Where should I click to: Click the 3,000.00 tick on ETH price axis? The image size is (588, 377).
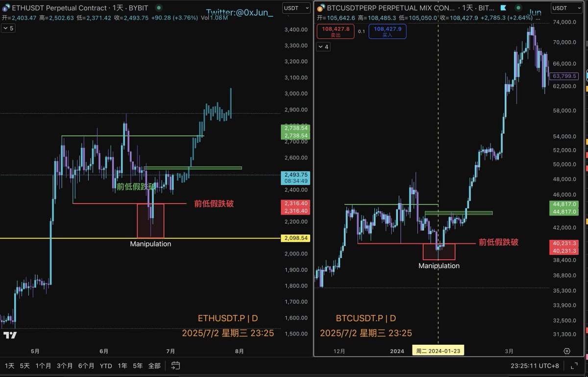point(295,94)
